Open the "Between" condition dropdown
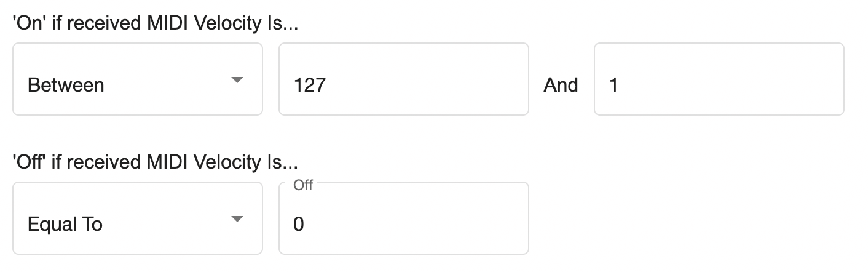 [x=137, y=79]
